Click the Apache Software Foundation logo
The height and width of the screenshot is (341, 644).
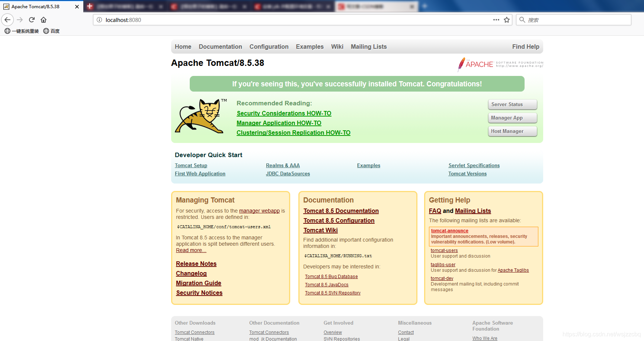click(500, 64)
